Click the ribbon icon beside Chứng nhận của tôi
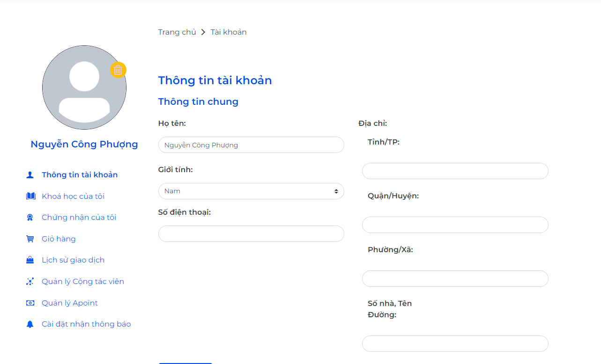Screen dimensions: 601x364 30,218
